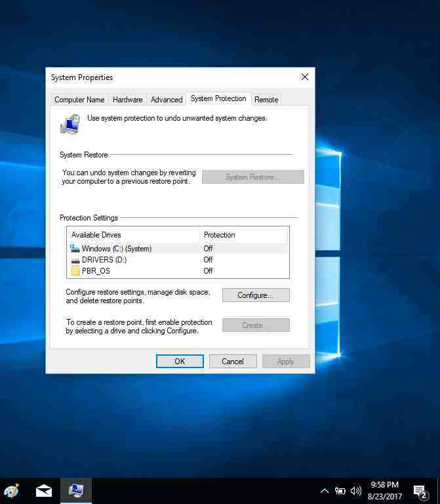Click the PBR_OS folder icon
The width and height of the screenshot is (440, 504).
pos(75,270)
